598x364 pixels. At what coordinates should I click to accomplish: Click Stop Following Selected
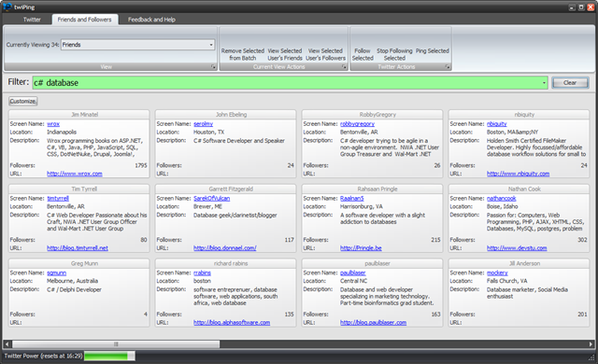tap(394, 54)
